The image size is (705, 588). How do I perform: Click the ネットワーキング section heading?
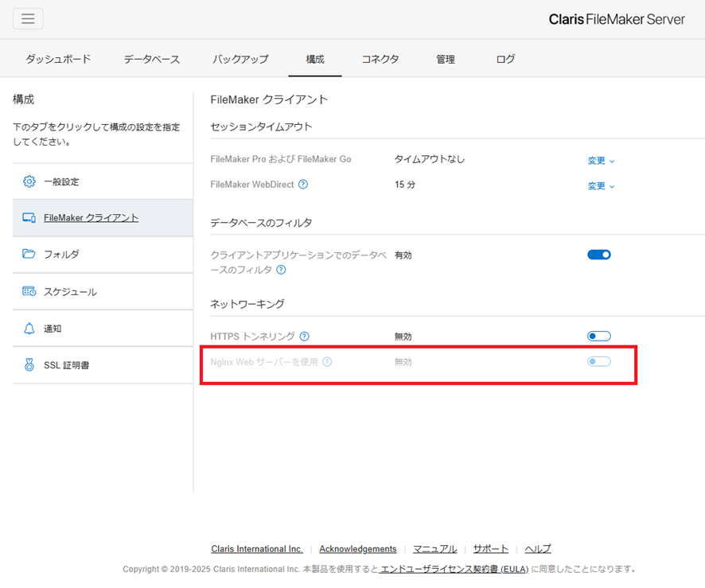pos(247,304)
